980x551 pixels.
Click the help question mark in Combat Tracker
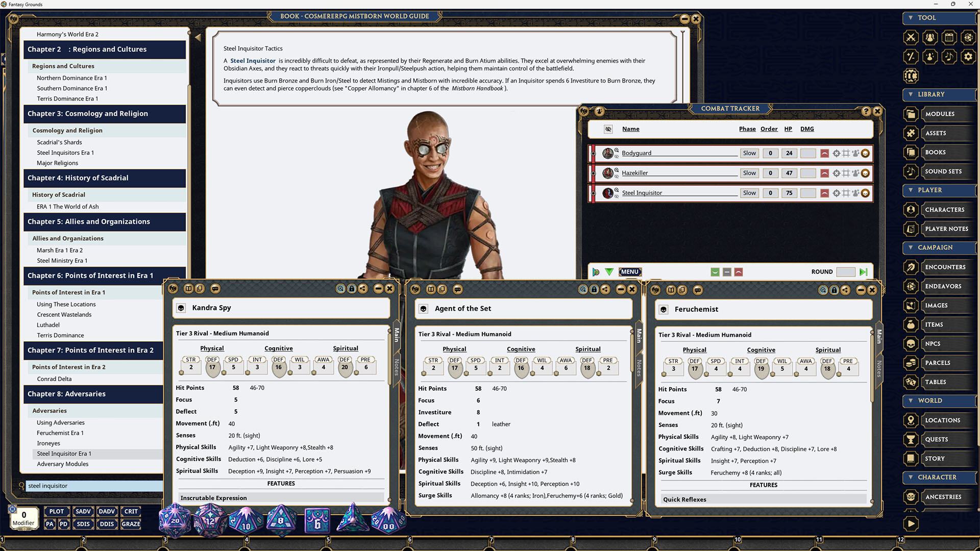coord(866,111)
